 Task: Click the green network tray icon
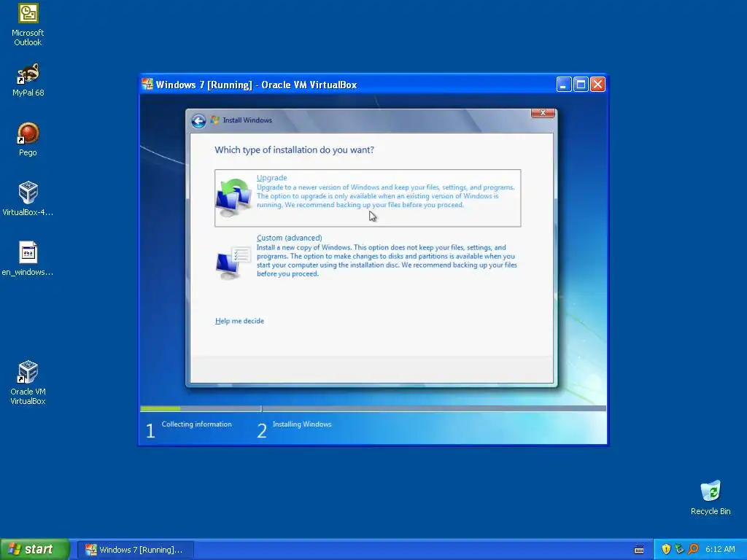coord(679,549)
